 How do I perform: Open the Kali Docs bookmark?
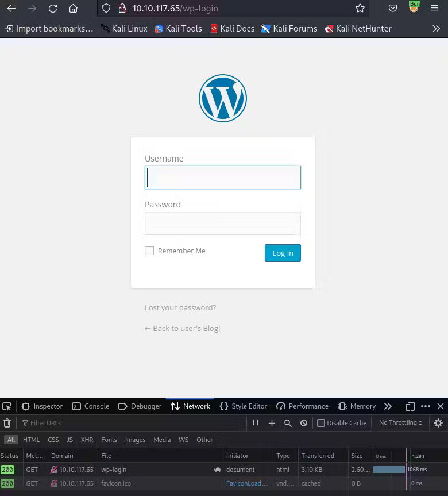pos(233,29)
